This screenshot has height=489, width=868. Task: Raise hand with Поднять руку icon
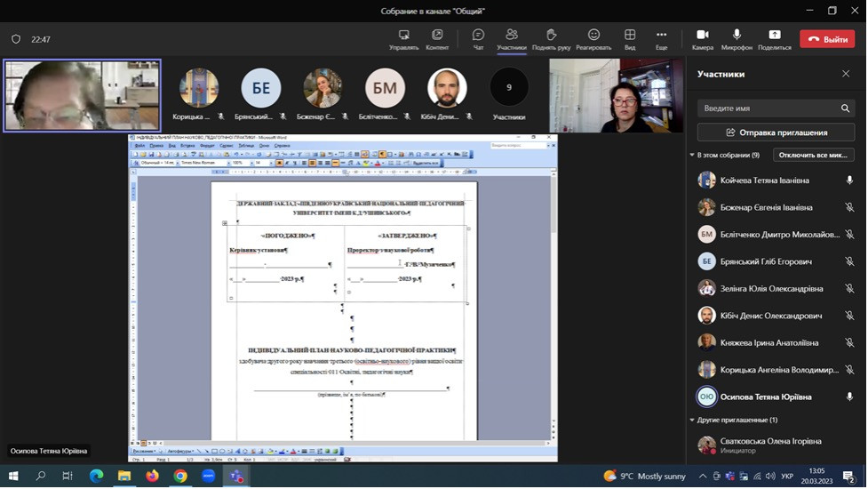[551, 39]
